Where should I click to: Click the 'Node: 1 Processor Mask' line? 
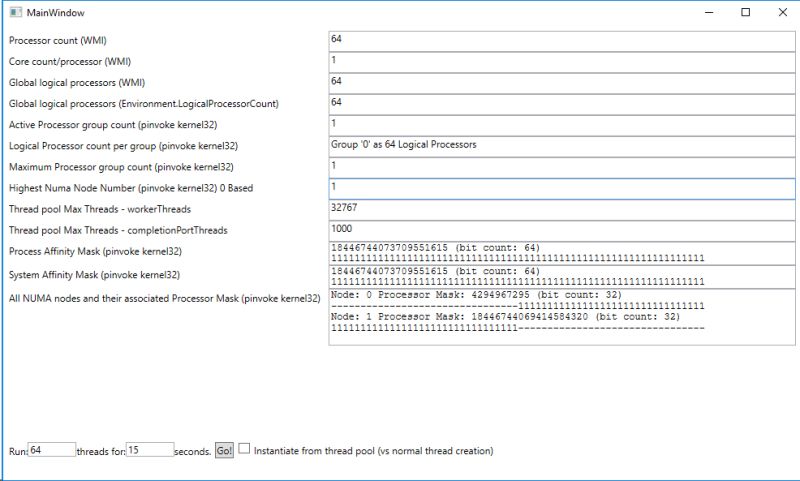coord(506,317)
